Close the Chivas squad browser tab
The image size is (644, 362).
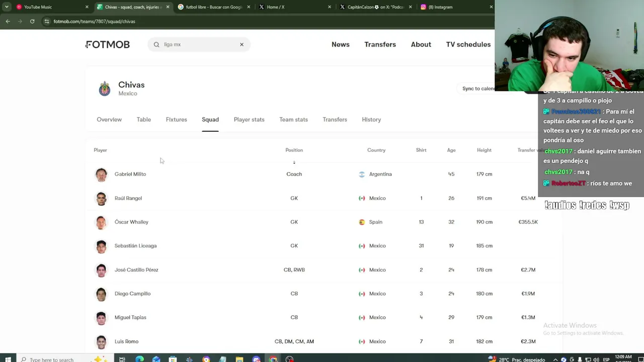(x=168, y=7)
